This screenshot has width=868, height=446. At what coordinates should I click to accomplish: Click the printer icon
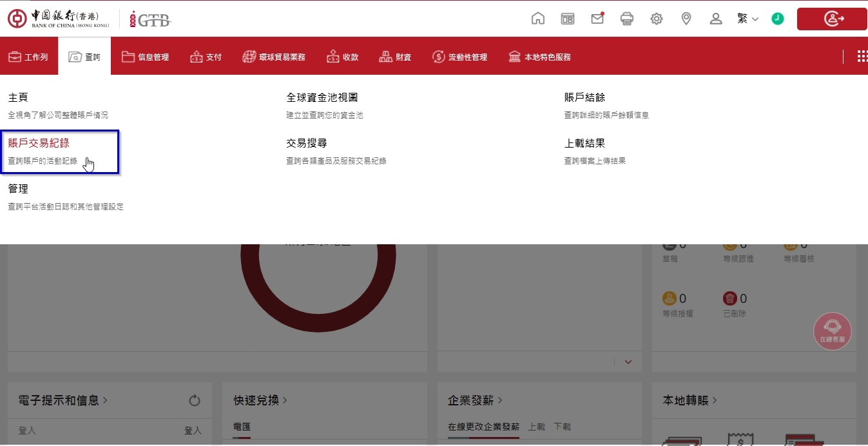[x=627, y=19]
